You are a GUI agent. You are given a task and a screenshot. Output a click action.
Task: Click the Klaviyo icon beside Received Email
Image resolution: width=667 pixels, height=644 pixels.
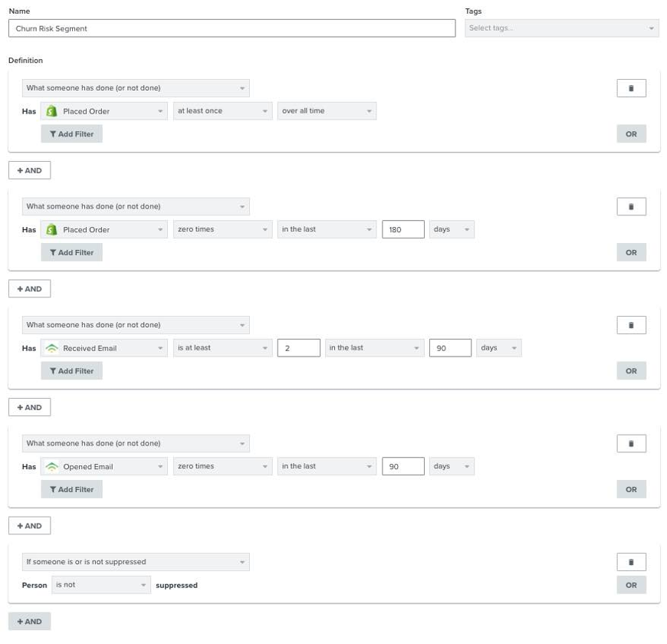(52, 348)
